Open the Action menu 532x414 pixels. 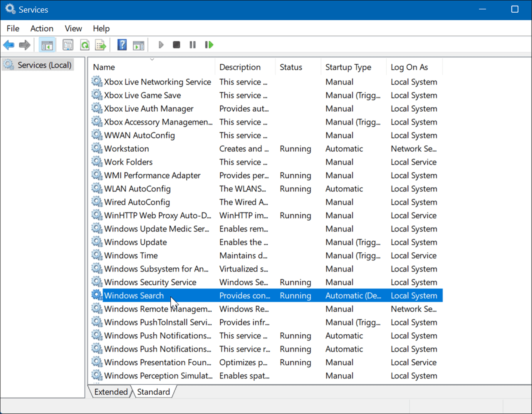[42, 28]
